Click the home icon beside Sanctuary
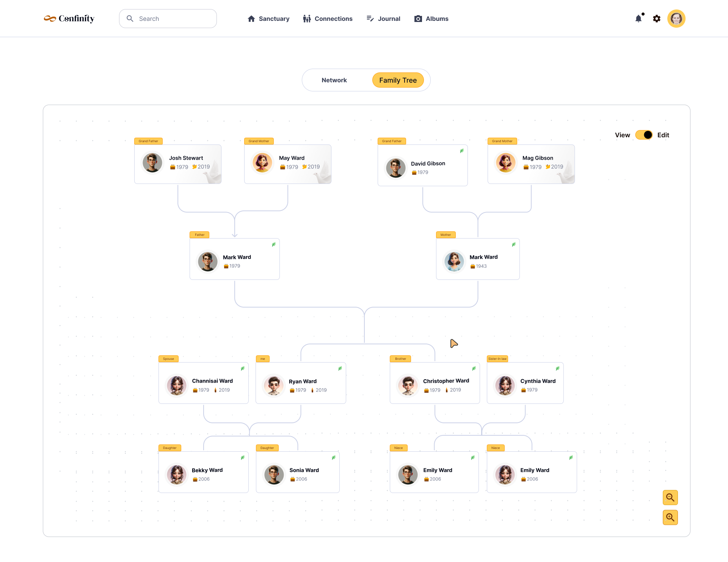This screenshot has height=562, width=728. pos(251,19)
